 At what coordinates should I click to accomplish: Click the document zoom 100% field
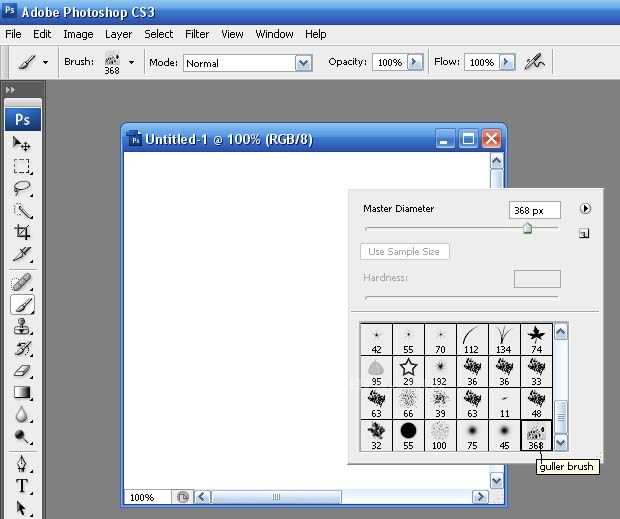[147, 497]
